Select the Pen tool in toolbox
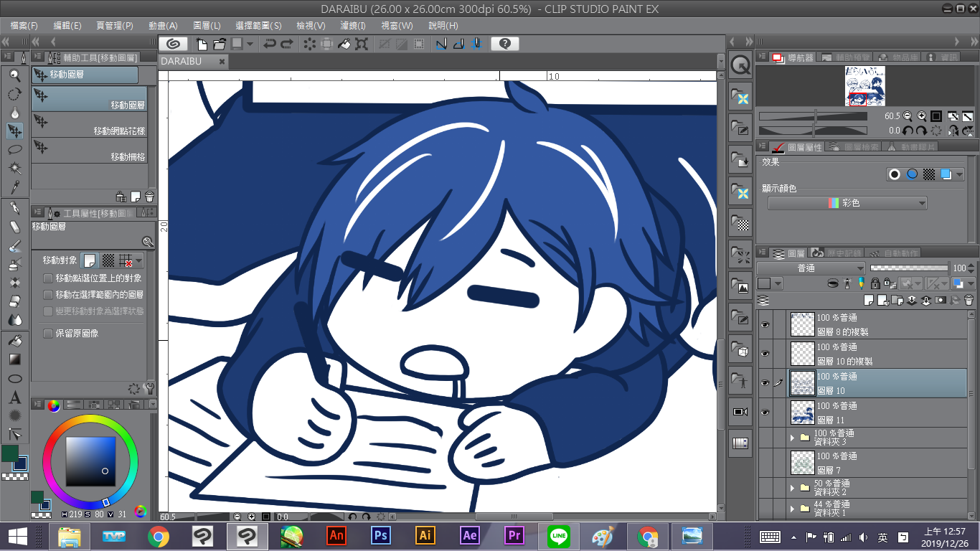This screenshot has width=980, height=551. (x=14, y=208)
